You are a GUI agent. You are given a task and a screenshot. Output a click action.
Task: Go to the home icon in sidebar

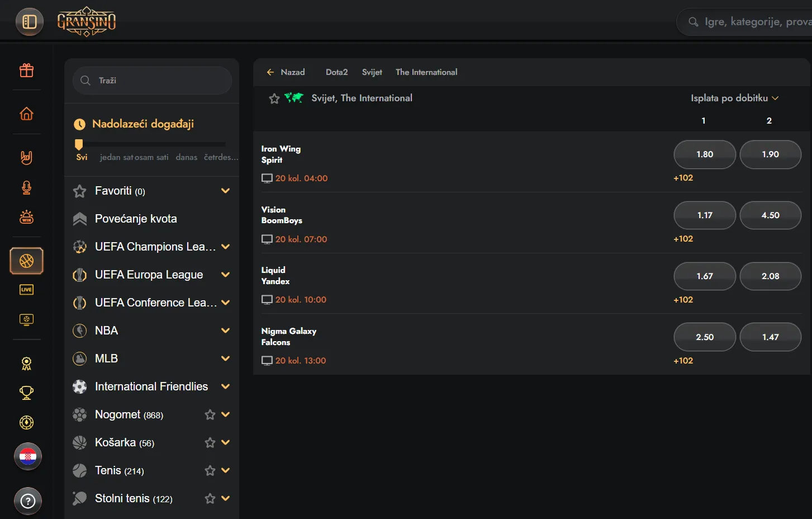[26, 114]
